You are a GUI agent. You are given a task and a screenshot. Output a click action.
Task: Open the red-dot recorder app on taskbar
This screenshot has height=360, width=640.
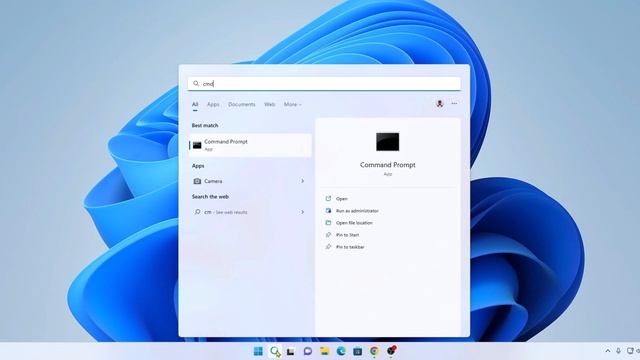pos(391,351)
